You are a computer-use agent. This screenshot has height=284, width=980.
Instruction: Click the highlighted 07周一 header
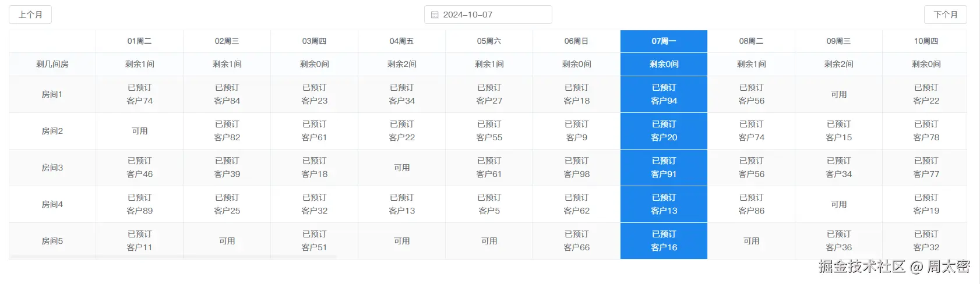[664, 41]
